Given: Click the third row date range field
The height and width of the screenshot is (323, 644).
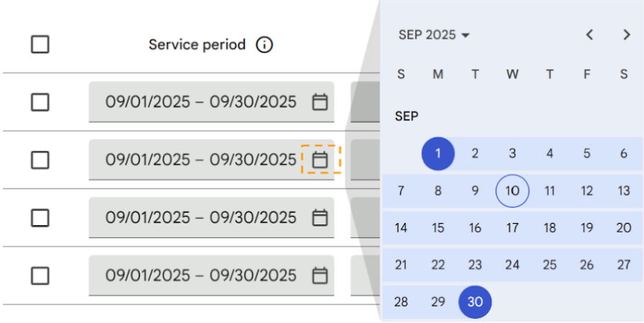Looking at the screenshot, I should tap(212, 217).
